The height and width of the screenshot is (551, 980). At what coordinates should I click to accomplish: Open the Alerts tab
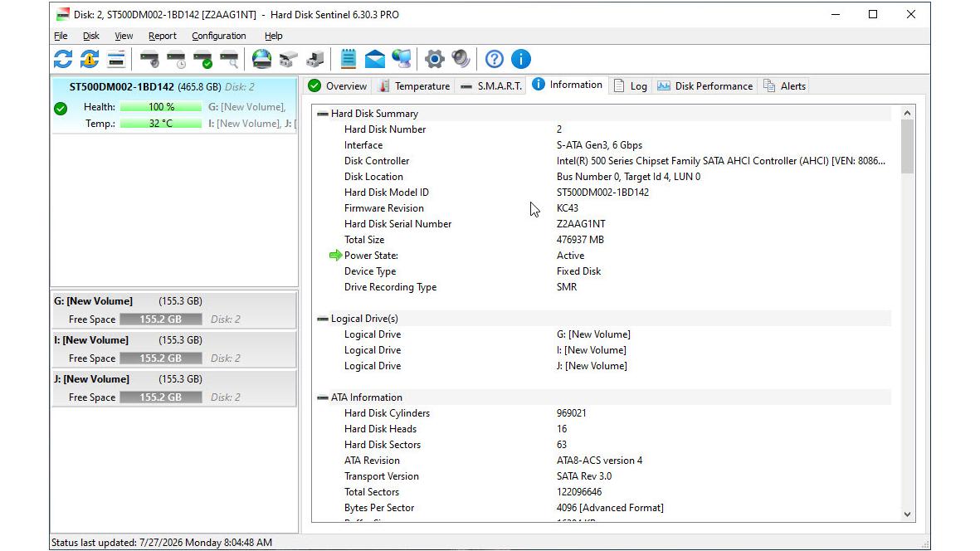click(784, 86)
